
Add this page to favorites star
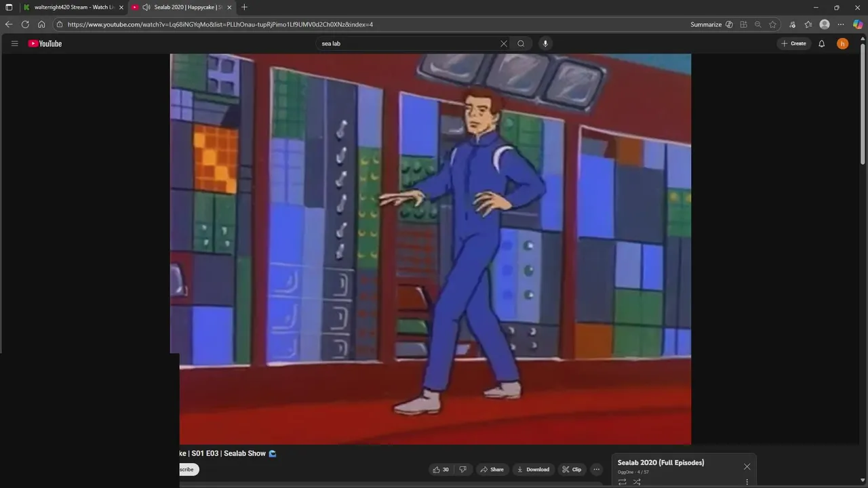click(x=772, y=24)
